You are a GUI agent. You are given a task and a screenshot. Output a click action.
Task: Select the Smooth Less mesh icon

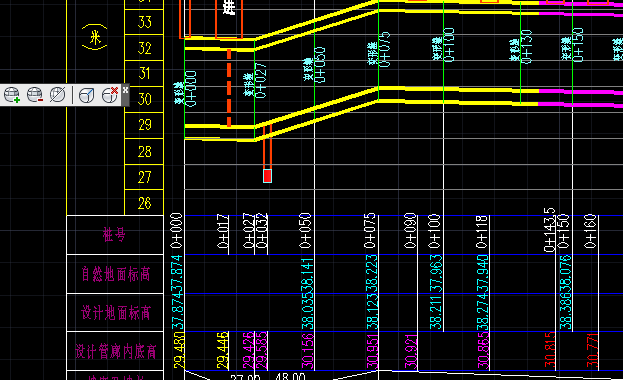pyautogui.click(x=35, y=95)
